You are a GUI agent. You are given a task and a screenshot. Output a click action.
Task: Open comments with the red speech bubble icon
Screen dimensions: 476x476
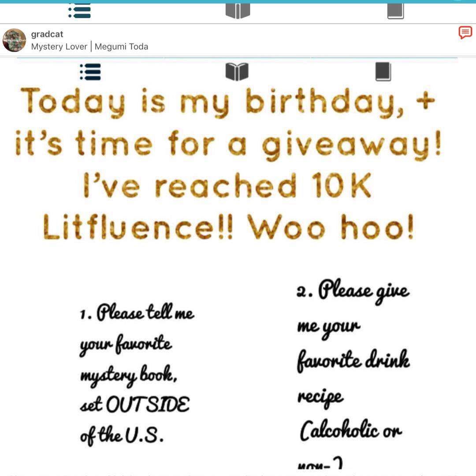465,33
